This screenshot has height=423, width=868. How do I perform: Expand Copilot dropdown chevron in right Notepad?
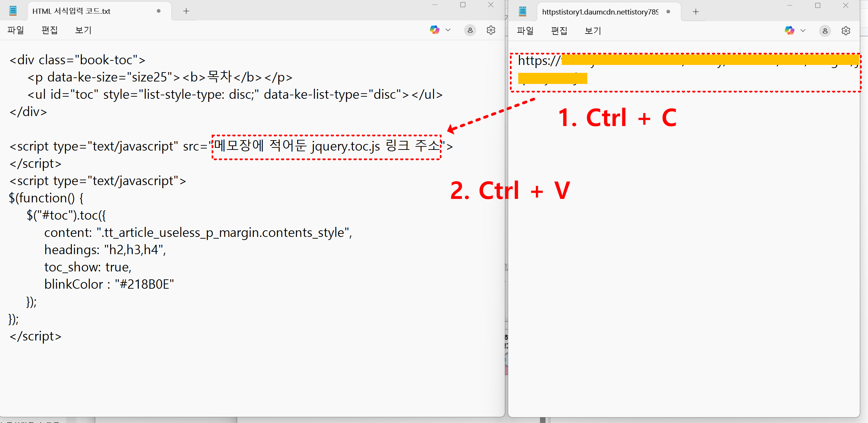[x=803, y=31]
